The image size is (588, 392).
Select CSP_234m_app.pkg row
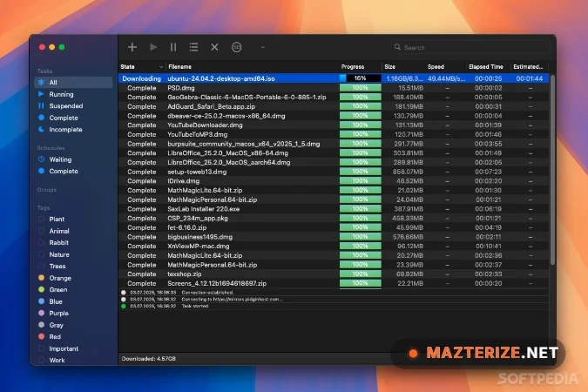pyautogui.click(x=334, y=219)
